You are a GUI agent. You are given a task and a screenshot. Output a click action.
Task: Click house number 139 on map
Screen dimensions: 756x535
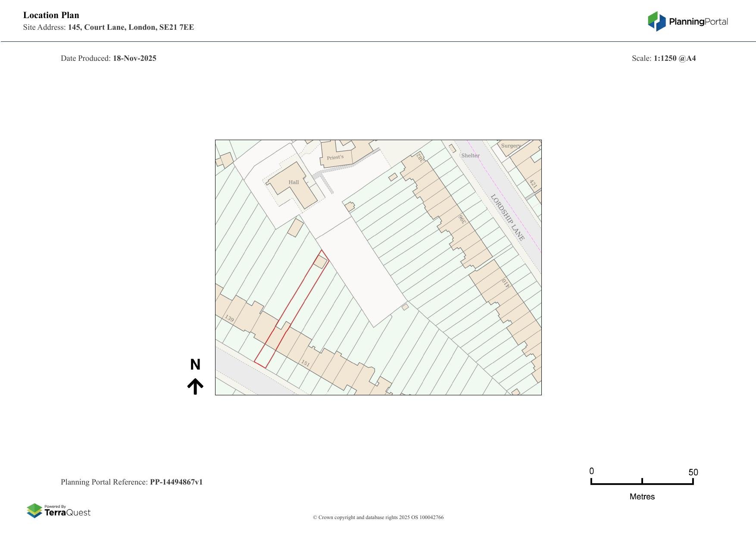(x=229, y=319)
